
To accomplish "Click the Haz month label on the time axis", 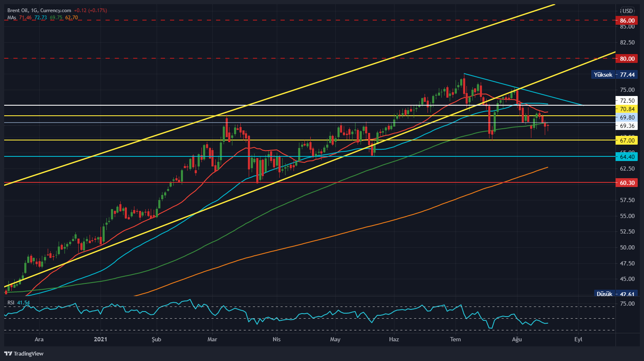I will tap(394, 339).
